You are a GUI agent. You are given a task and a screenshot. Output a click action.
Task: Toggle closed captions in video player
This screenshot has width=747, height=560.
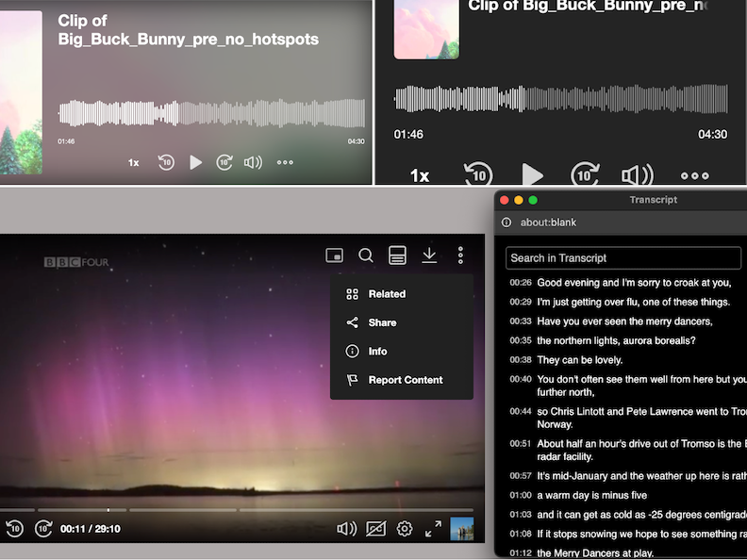(376, 529)
